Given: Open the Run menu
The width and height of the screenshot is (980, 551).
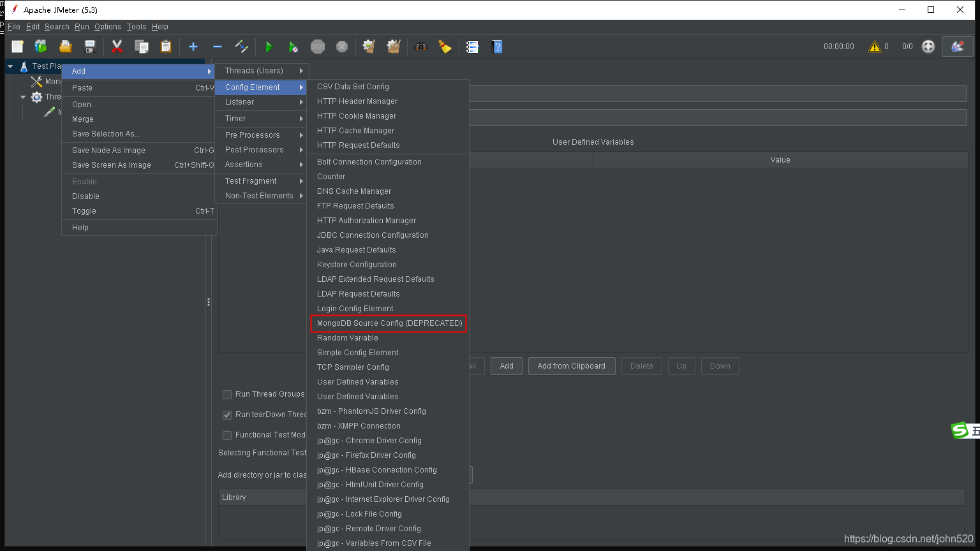Looking at the screenshot, I should pos(82,27).
